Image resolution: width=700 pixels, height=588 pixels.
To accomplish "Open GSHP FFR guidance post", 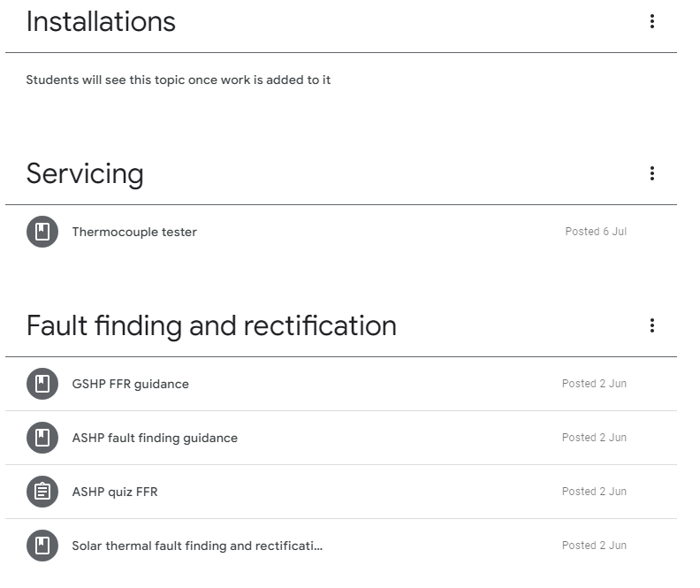I will (x=130, y=384).
